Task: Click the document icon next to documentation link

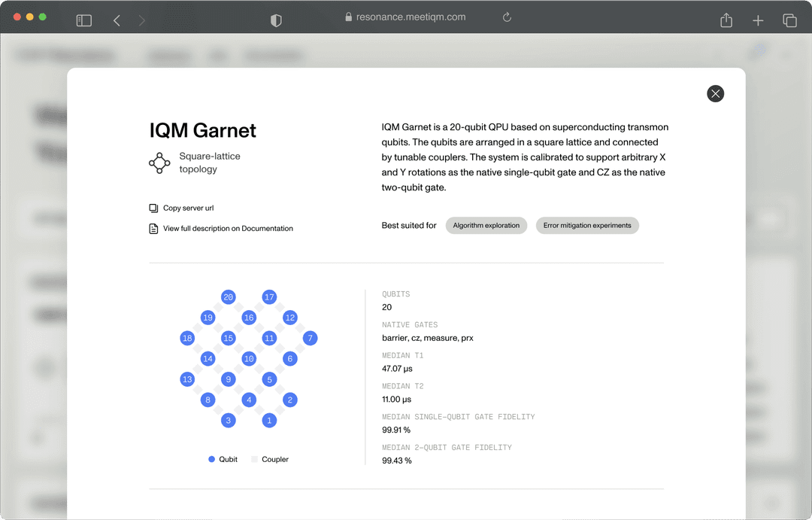Action: (x=153, y=227)
